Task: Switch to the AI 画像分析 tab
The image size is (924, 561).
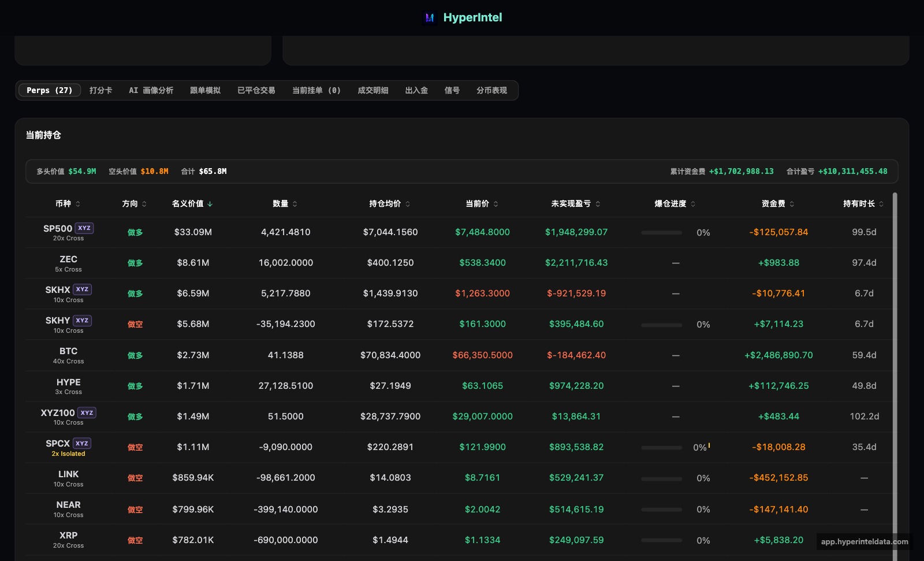Action: tap(151, 90)
